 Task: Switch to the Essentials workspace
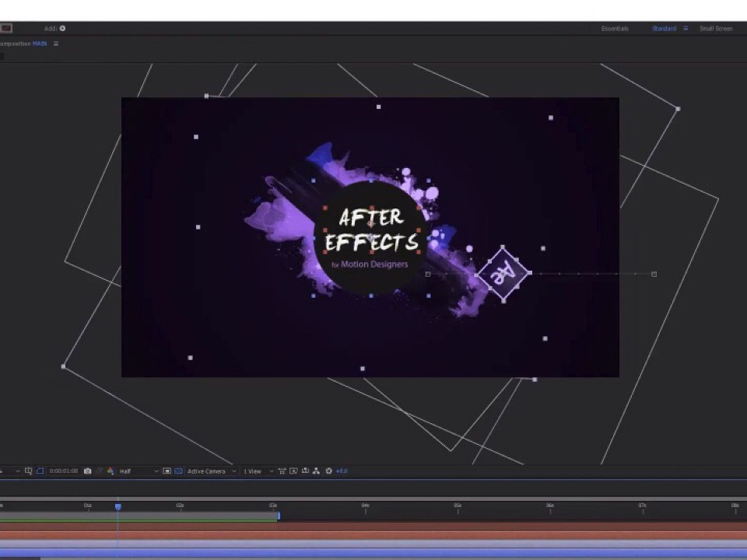point(615,29)
